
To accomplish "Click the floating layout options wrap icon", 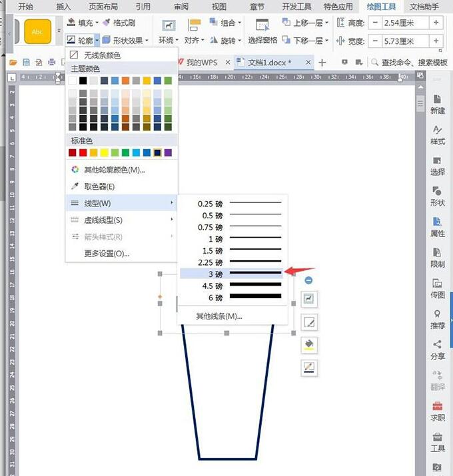I will tap(309, 299).
